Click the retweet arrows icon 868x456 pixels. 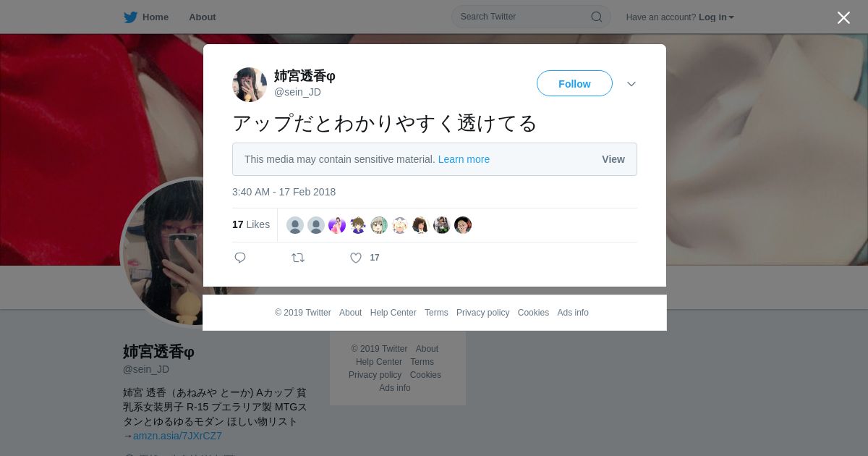(298, 258)
